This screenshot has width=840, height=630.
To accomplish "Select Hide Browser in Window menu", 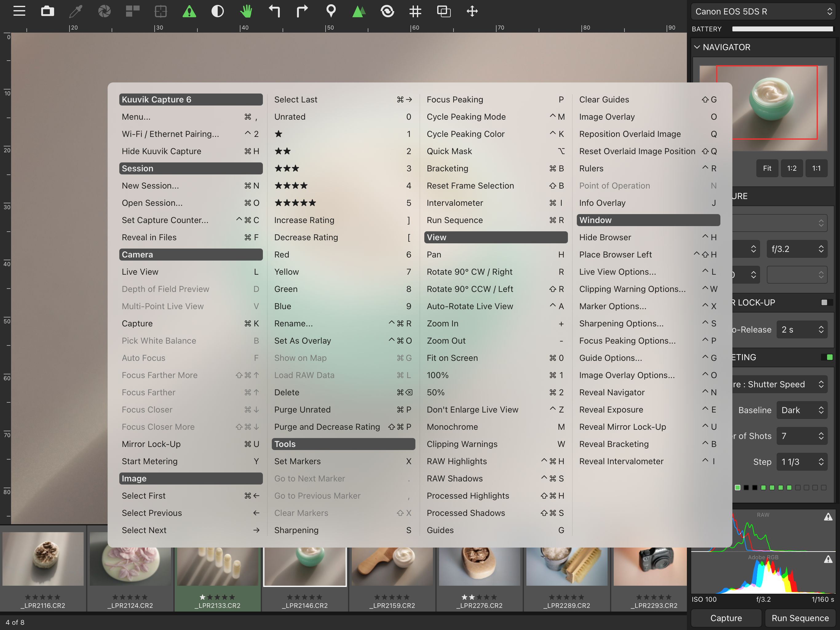I will click(x=648, y=237).
